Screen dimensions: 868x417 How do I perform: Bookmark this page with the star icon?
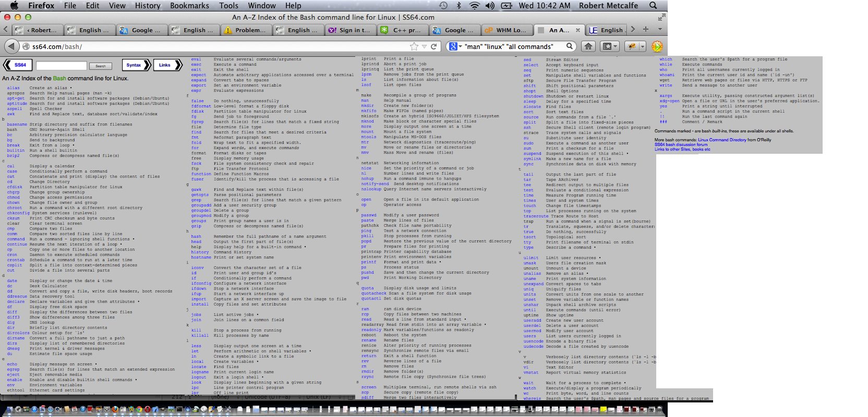click(x=414, y=46)
